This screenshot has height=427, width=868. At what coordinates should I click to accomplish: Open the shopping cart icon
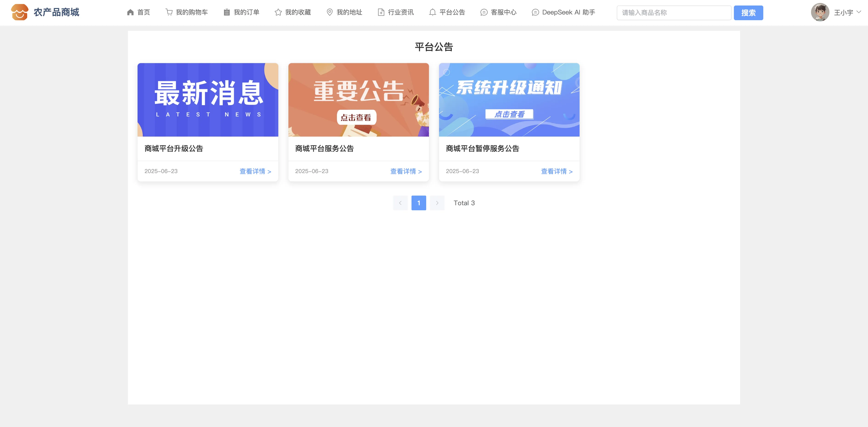(x=169, y=12)
